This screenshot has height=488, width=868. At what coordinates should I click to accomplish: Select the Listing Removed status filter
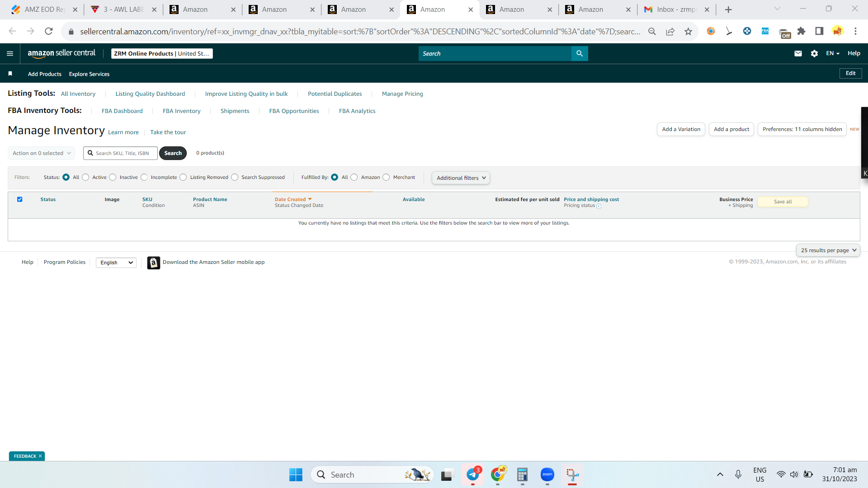coord(183,177)
